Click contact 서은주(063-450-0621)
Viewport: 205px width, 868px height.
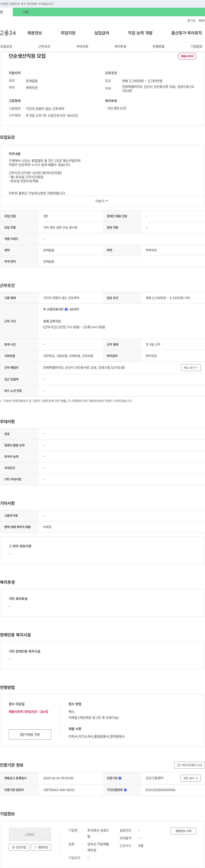coord(59,789)
